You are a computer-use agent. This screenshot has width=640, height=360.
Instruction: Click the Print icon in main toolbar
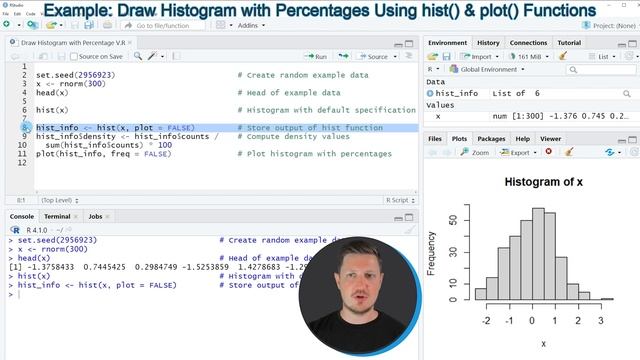click(x=107, y=25)
